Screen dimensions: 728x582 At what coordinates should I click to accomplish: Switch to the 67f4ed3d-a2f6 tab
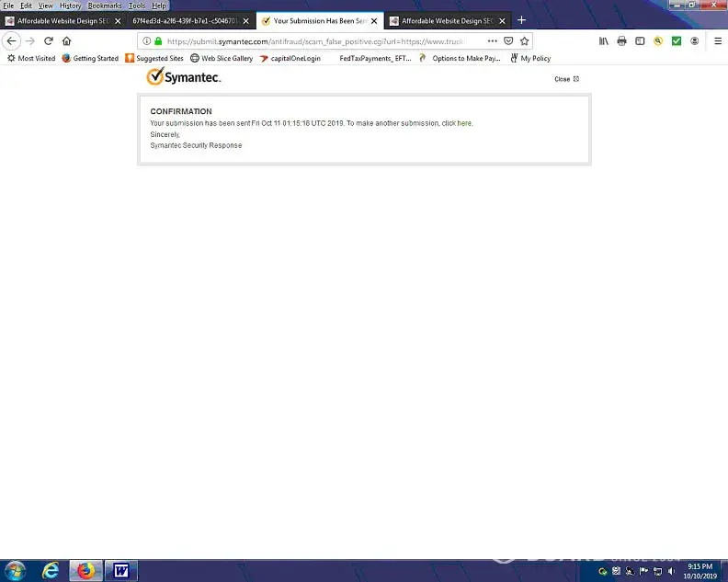(191, 21)
